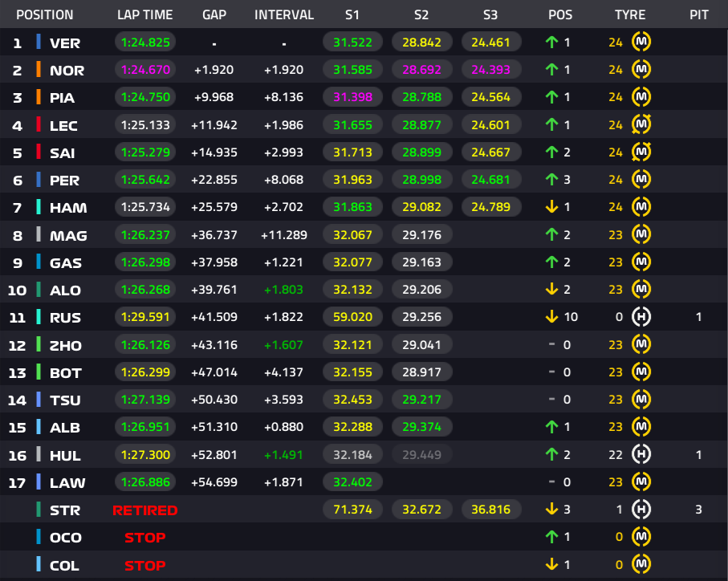Click the green up arrow in PER row
Image resolution: width=728 pixels, height=581 pixels.
[551, 179]
